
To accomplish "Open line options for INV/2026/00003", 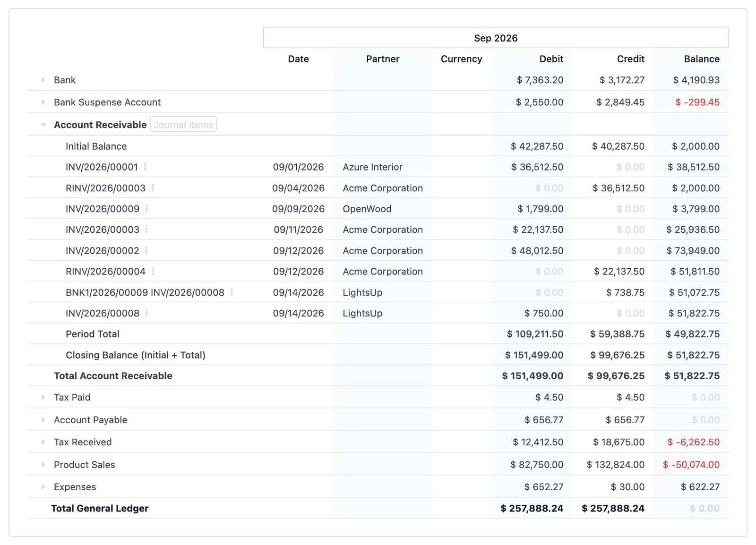I will click(x=146, y=230).
